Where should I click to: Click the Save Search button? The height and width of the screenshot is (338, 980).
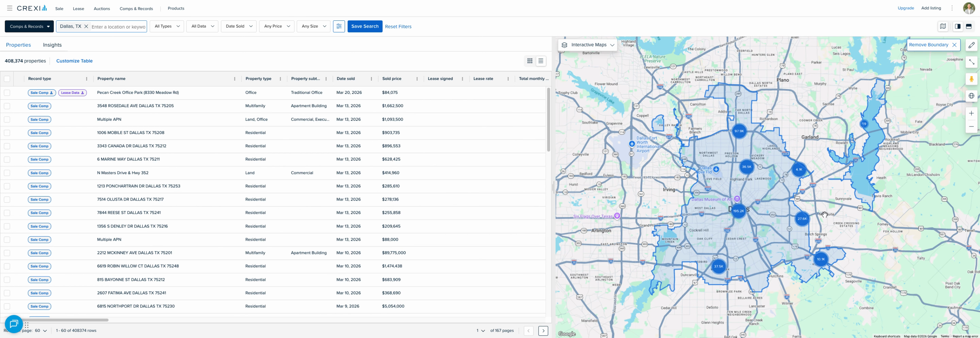[x=364, y=26]
